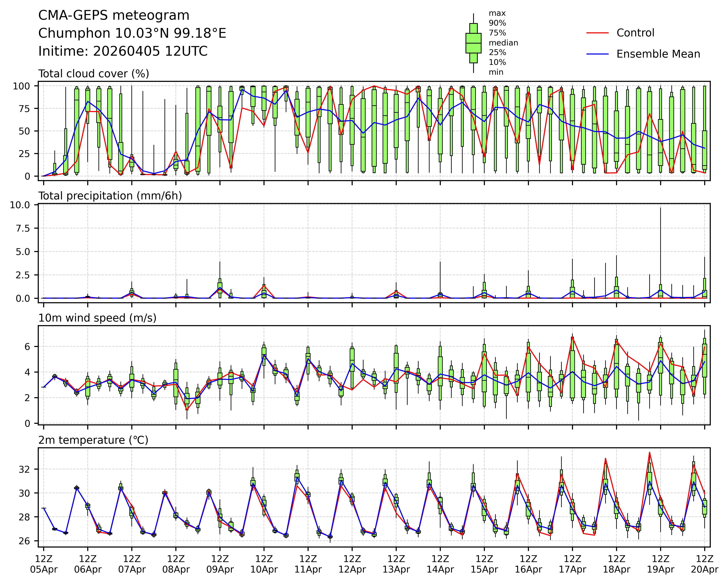The width and height of the screenshot is (728, 584).
Task: Click the '10m wind speed (m/s)' panel title
Action: (97, 318)
